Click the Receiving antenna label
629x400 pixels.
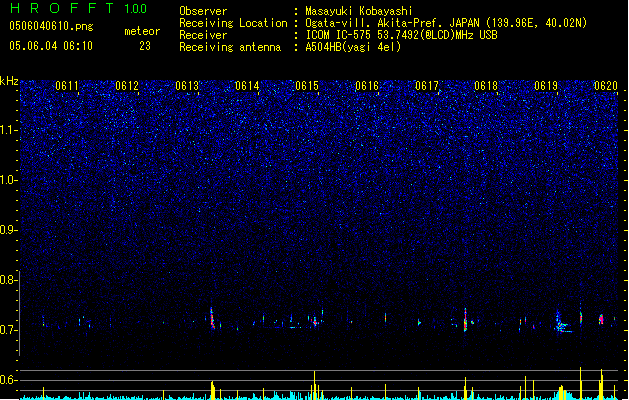click(x=230, y=47)
